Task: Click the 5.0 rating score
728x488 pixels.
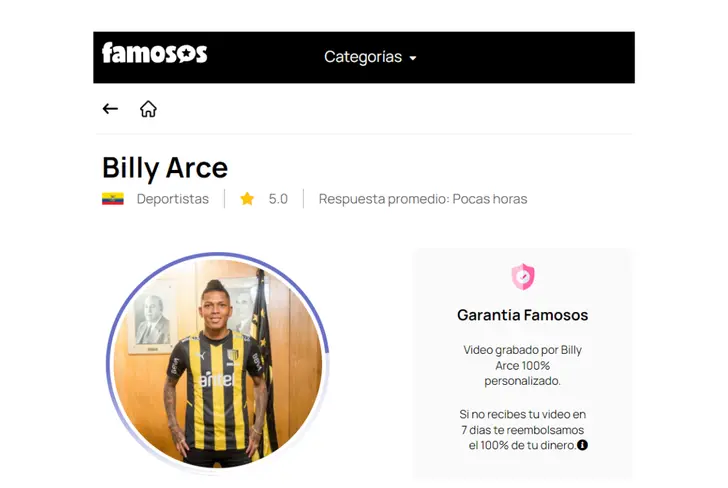Action: 278,199
